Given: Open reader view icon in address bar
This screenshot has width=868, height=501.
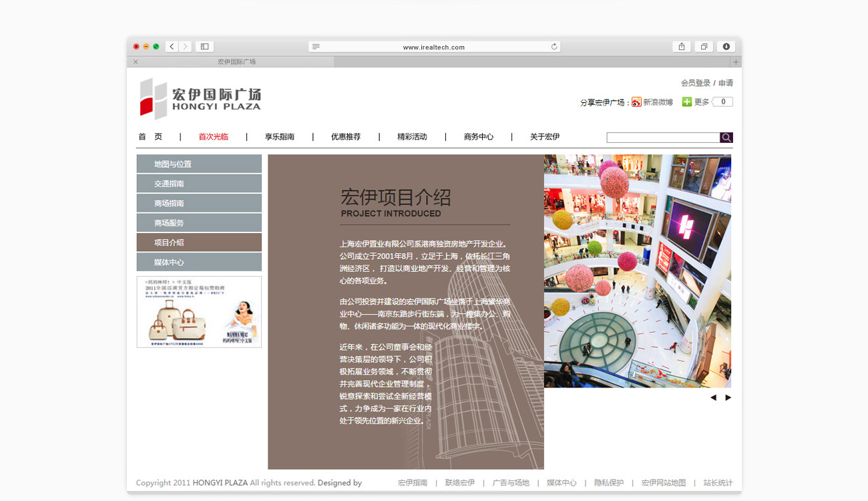Looking at the screenshot, I should (x=316, y=47).
